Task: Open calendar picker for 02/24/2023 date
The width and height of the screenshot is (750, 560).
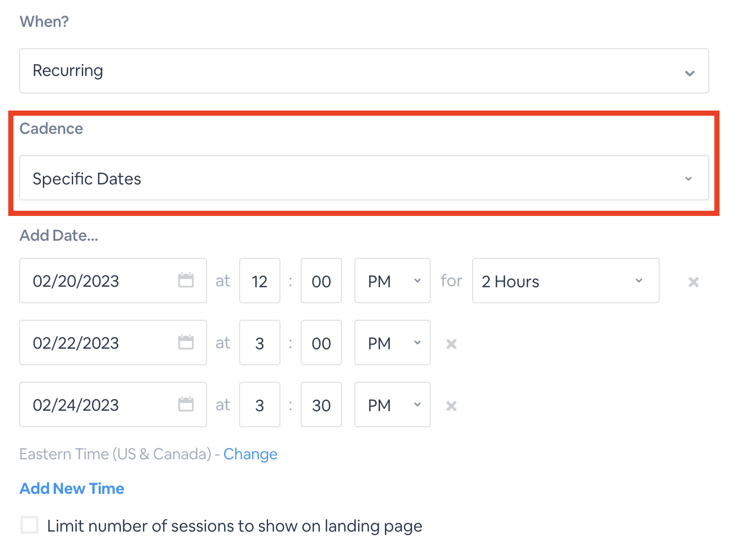Action: 186,405
